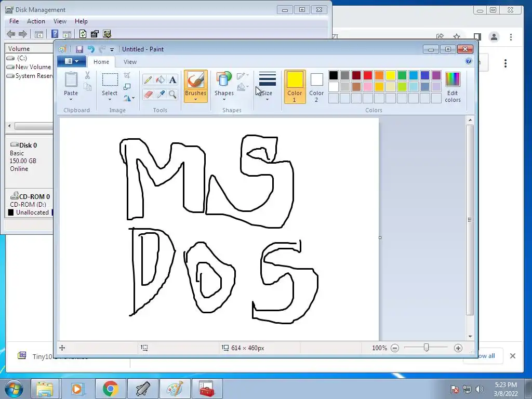Click the Windows Start button
This screenshot has width=532, height=399.
click(14, 389)
